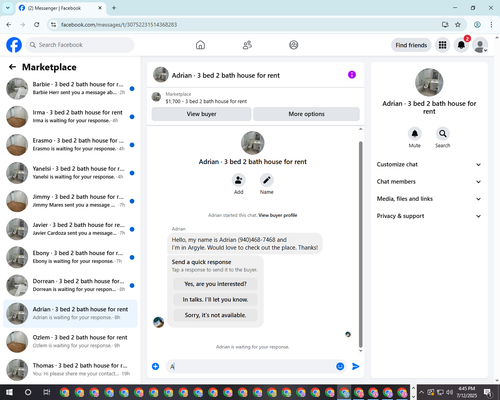This screenshot has width=500, height=400.
Task: Open Jimmy's conversation in the list
Action: pos(70,201)
